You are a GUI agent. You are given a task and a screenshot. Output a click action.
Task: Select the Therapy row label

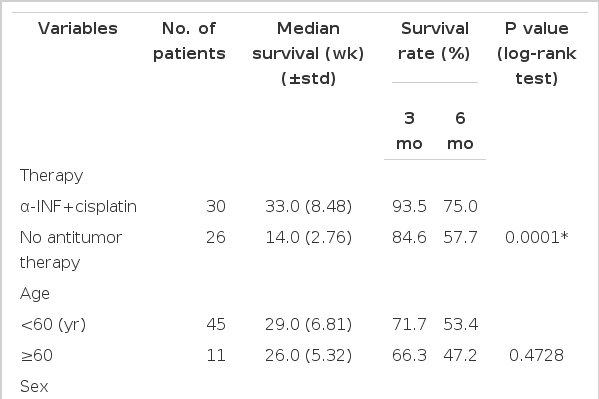(x=52, y=176)
